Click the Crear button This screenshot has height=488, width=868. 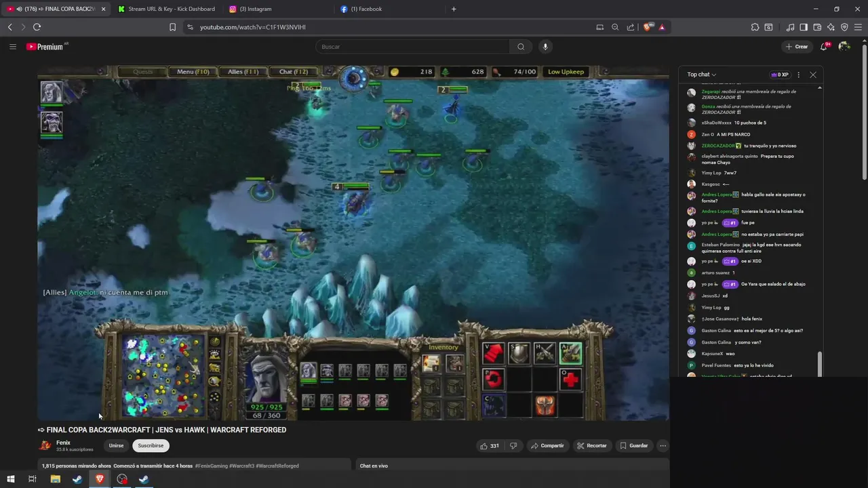coord(797,47)
